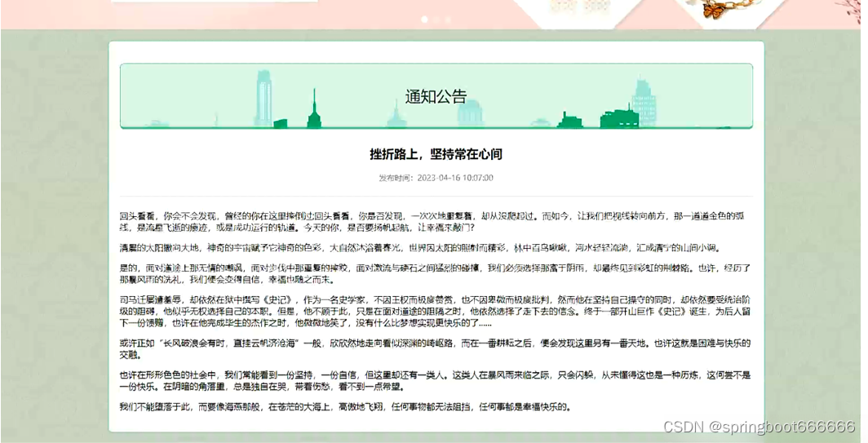Click the article title 挫折路上，坚持常在心间
868x443 pixels.
[436, 154]
